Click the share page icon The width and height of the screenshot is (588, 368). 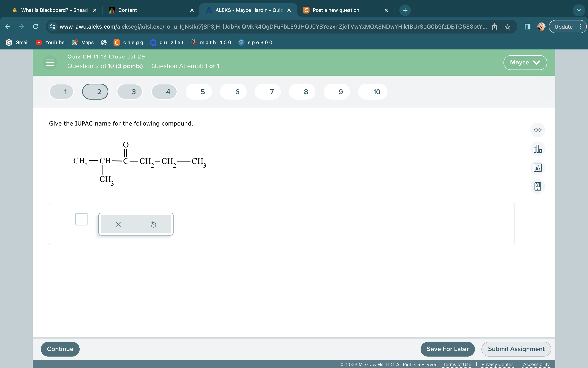click(494, 27)
